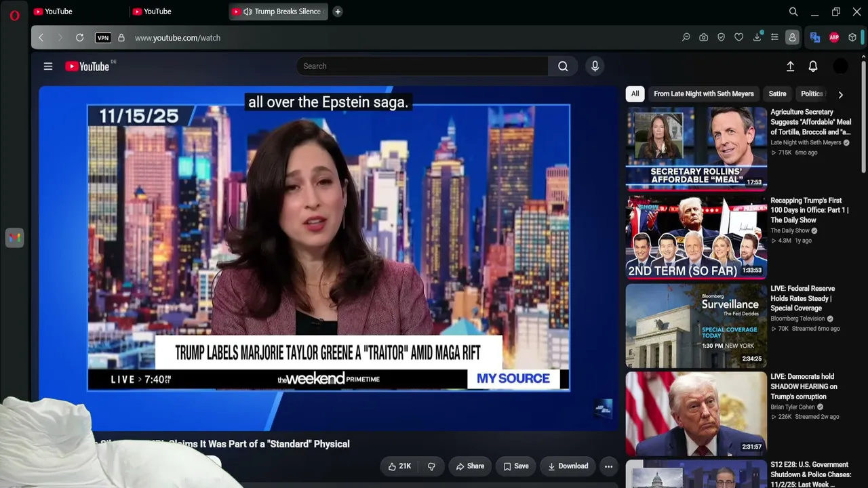View site security lock info

121,38
